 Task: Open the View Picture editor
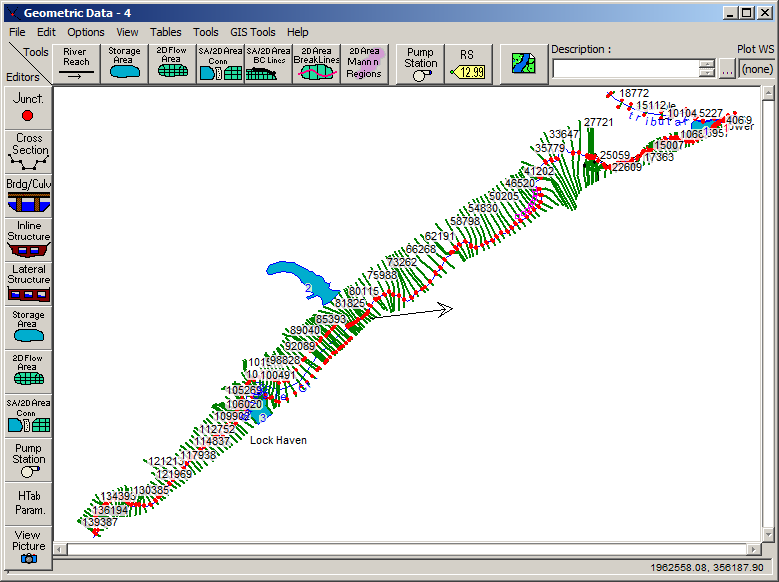(28, 547)
